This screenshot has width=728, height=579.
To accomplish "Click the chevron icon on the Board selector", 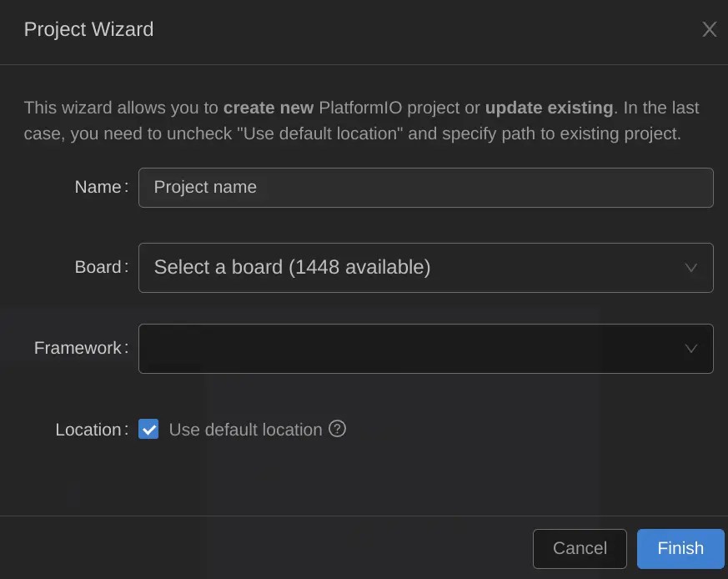I will (690, 267).
